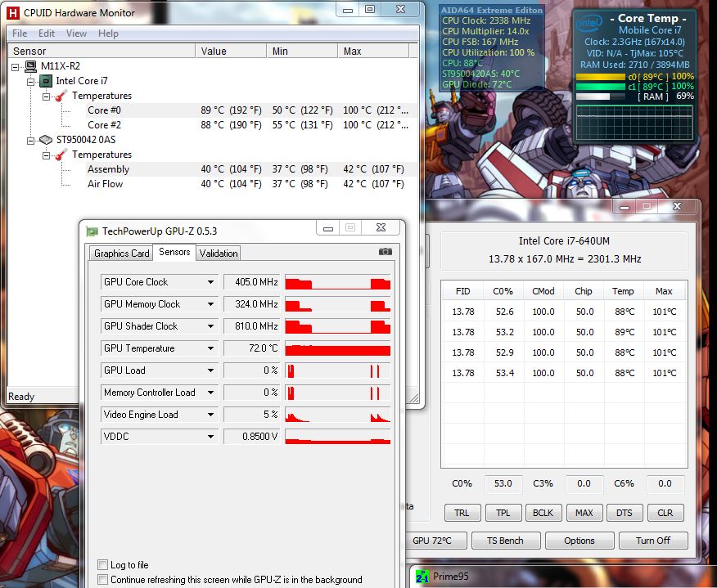
Task: Click the GPU Temperature history graph
Action: coord(338,348)
